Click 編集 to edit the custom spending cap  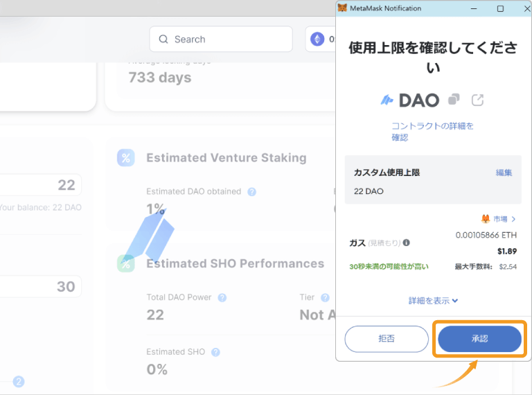point(504,173)
